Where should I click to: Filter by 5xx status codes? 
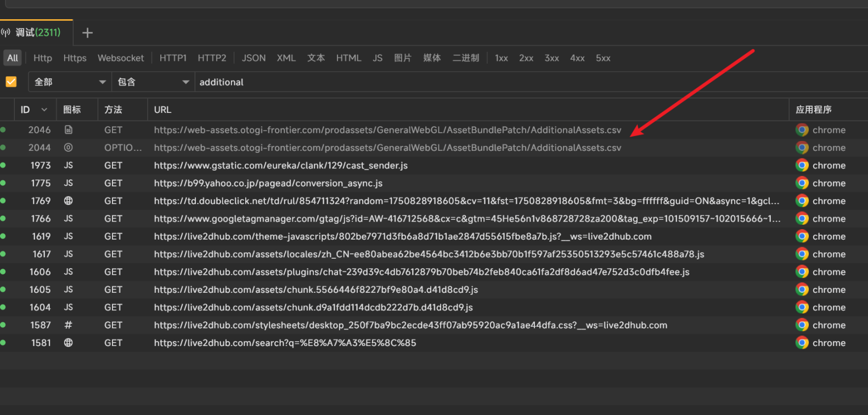click(603, 58)
